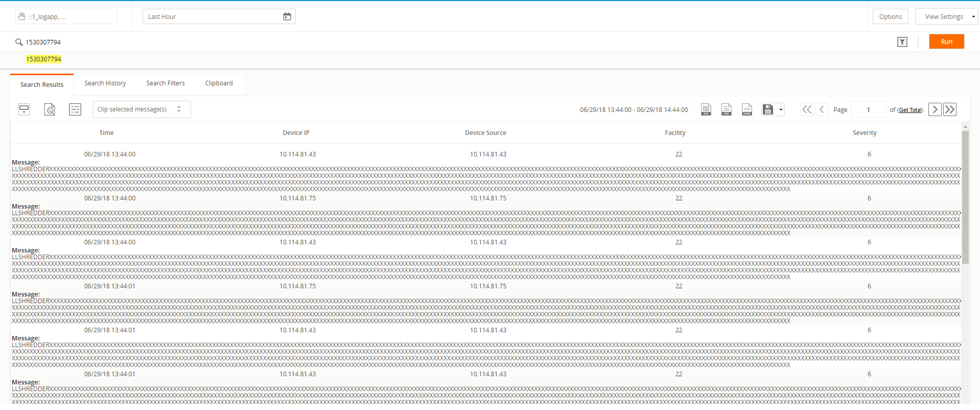Viewport: 980px width, 410px height.
Task: Click the scrollbar up arrow
Action: click(965, 126)
